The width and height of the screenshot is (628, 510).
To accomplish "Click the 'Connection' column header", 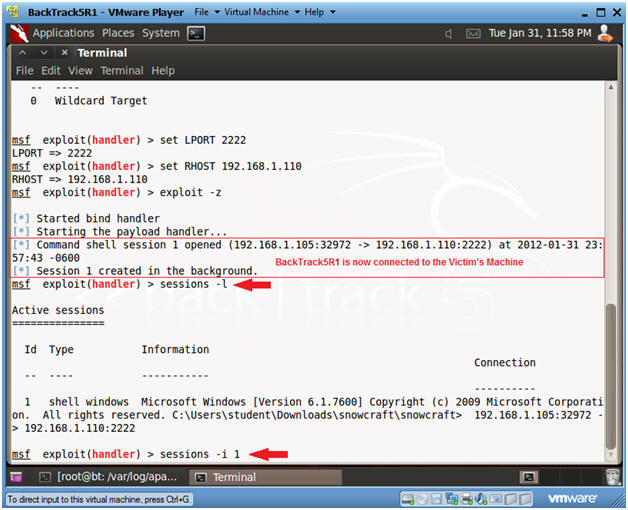I will coord(505,363).
